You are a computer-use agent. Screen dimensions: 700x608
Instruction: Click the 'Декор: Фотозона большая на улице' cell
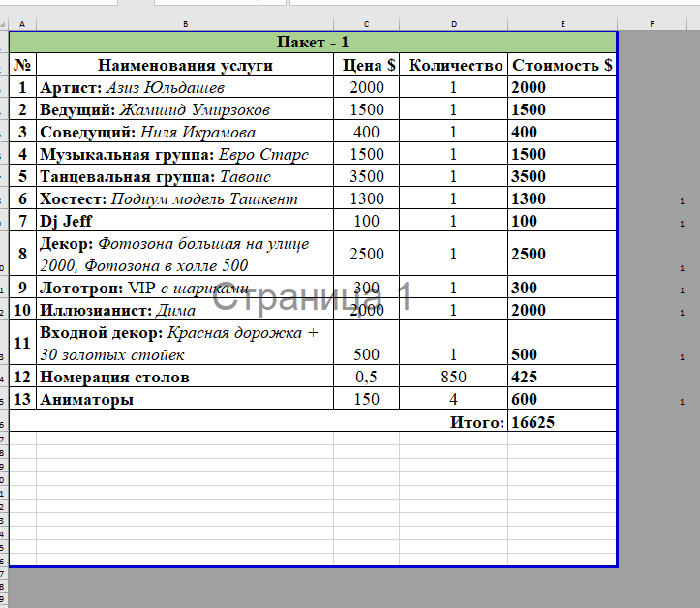tap(185, 254)
